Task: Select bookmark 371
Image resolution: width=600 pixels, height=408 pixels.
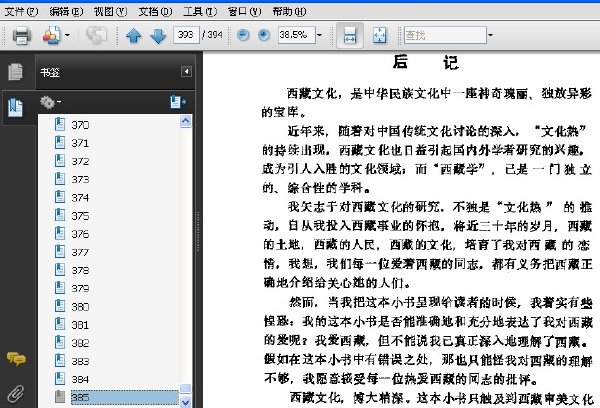Action: 80,143
